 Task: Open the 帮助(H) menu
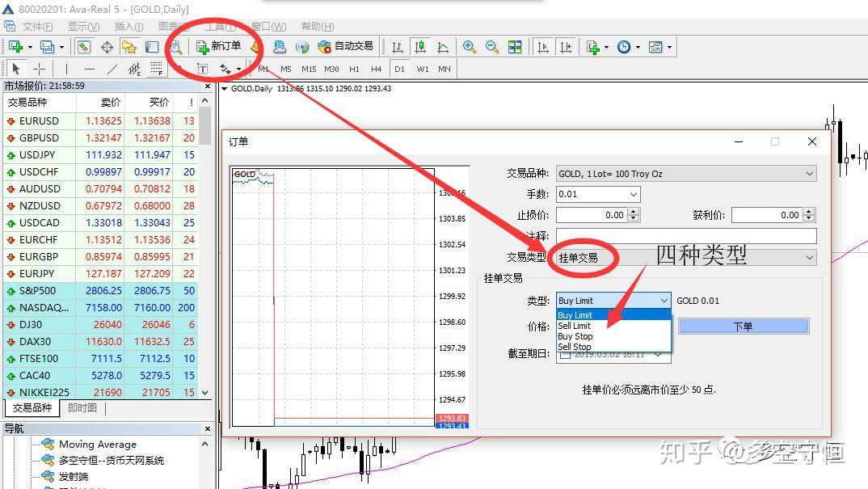(x=317, y=27)
